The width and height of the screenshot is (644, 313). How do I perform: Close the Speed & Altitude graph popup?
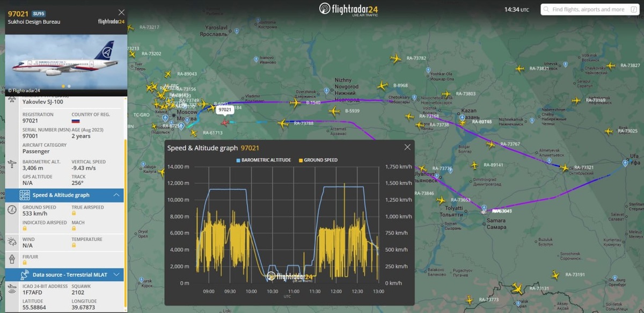pyautogui.click(x=407, y=147)
